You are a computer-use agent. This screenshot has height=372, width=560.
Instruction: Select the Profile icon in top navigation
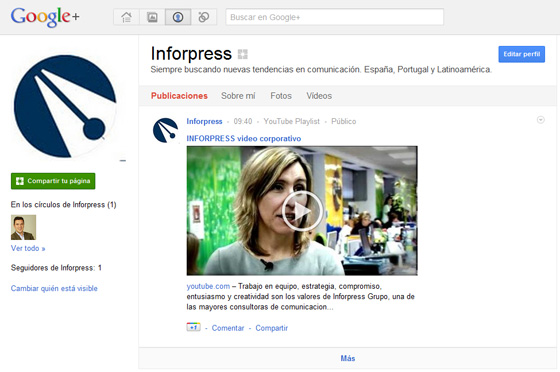[x=178, y=17]
